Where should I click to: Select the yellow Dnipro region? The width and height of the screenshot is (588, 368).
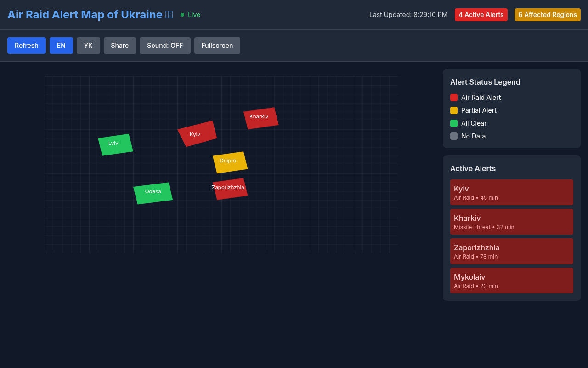click(x=230, y=162)
